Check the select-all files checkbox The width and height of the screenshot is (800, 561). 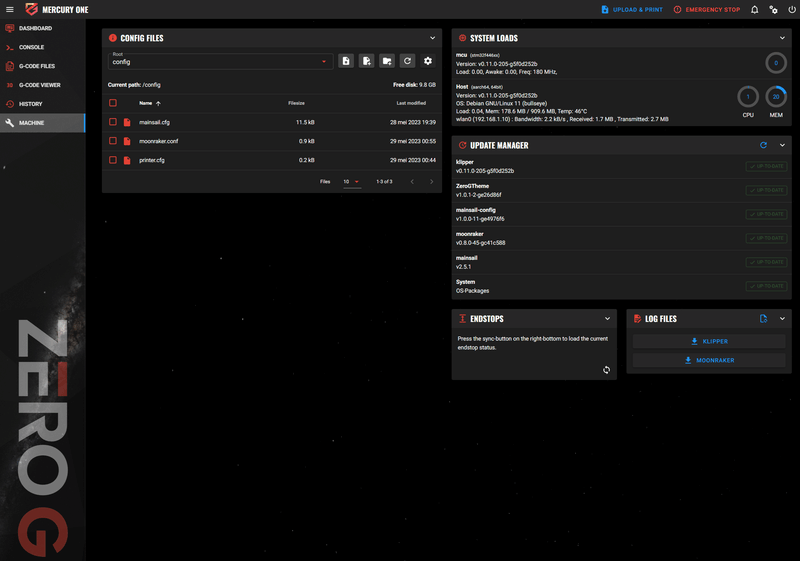113,103
